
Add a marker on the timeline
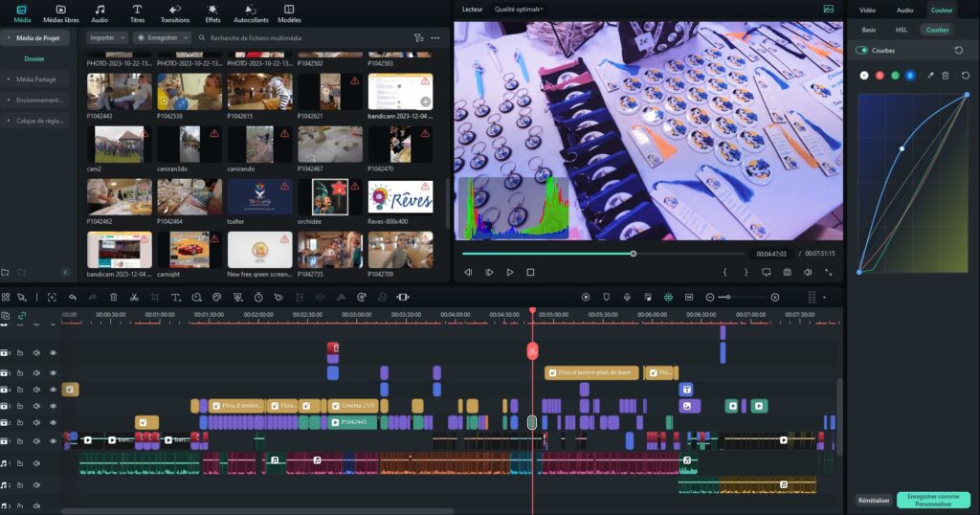point(606,298)
